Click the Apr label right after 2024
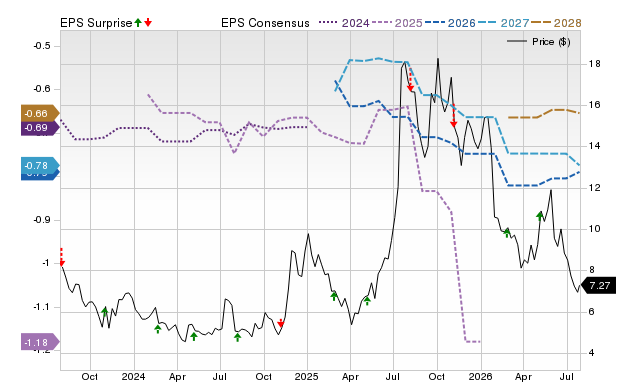Screen dimensions: 640x382 177,376
